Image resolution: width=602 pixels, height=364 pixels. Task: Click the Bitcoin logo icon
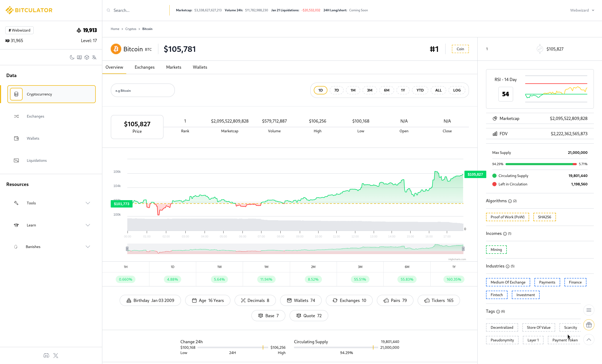click(116, 49)
